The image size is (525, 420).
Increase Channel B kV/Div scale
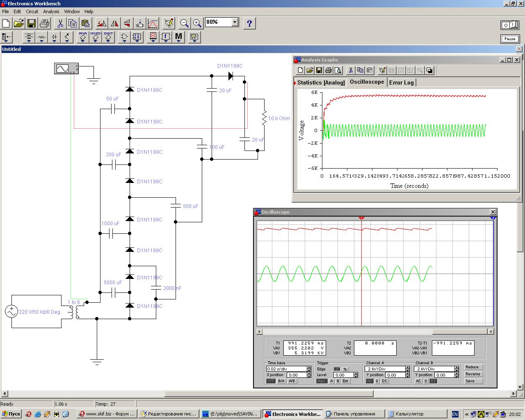click(457, 367)
